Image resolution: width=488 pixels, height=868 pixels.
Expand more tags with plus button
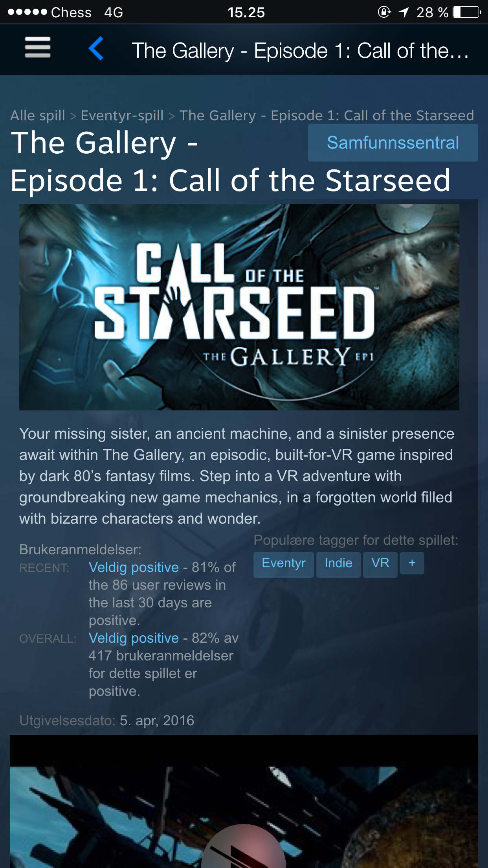[x=412, y=563]
